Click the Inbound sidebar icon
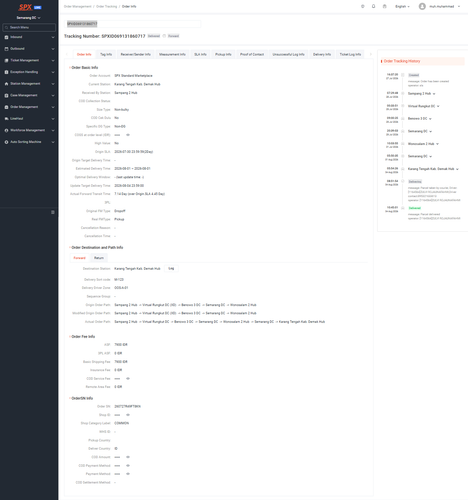 6,37
